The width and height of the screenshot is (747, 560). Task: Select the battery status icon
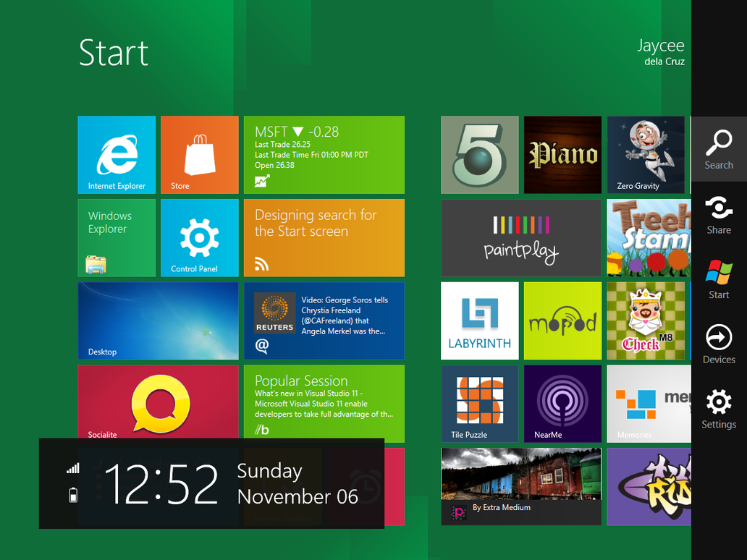tap(73, 495)
